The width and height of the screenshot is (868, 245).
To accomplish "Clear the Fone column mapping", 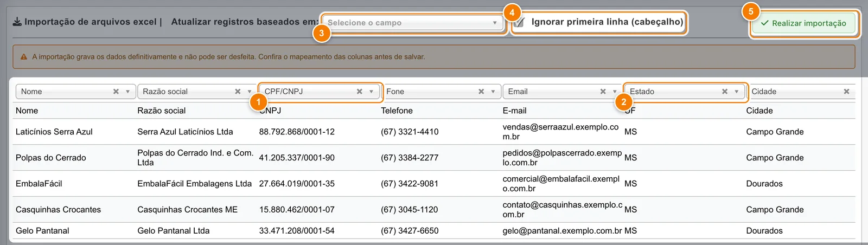I will [481, 92].
